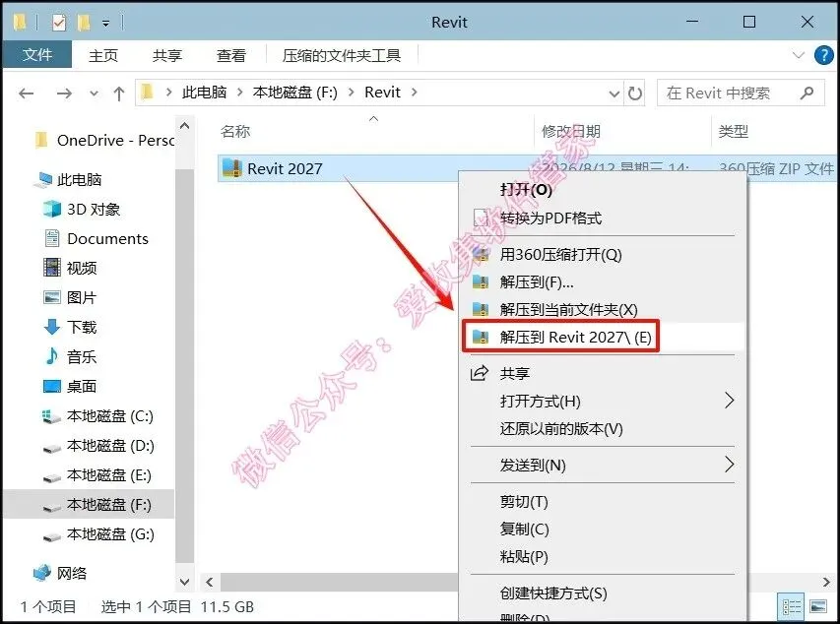Sort by the 修改日期 column header
The width and height of the screenshot is (840, 624).
570,131
